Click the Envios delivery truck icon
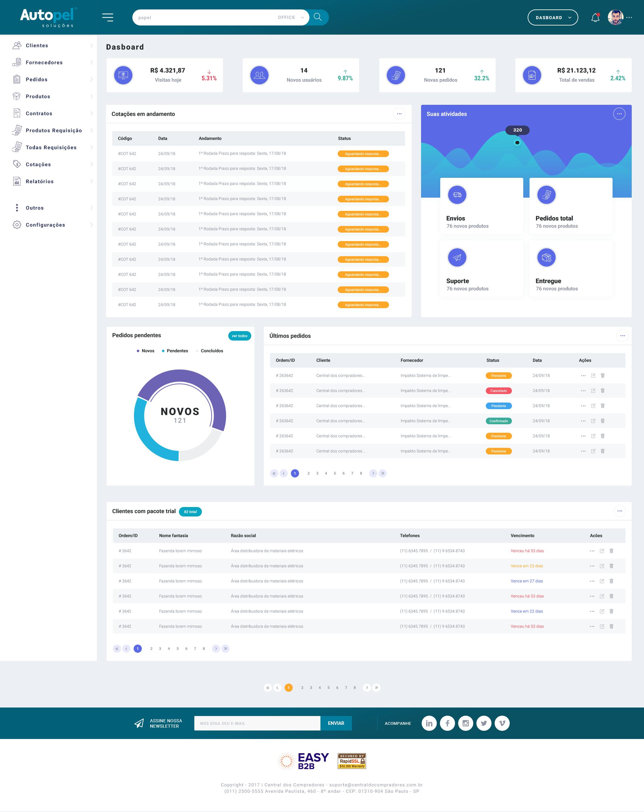 click(457, 195)
